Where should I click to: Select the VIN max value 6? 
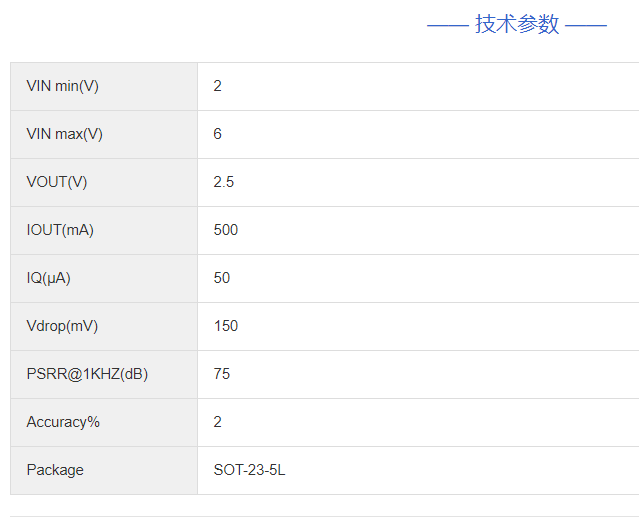click(x=218, y=134)
